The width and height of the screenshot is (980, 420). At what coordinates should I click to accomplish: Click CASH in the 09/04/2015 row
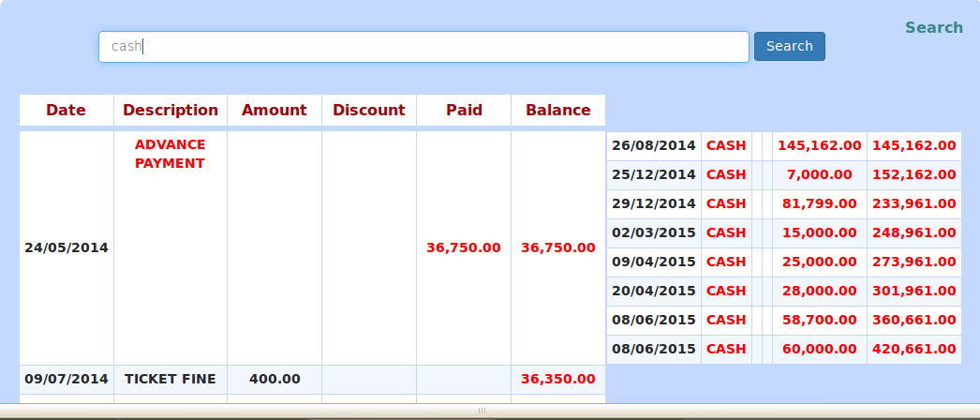(x=726, y=262)
